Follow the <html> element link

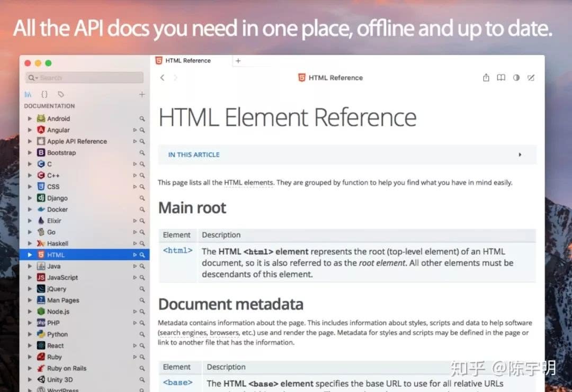[x=177, y=251]
